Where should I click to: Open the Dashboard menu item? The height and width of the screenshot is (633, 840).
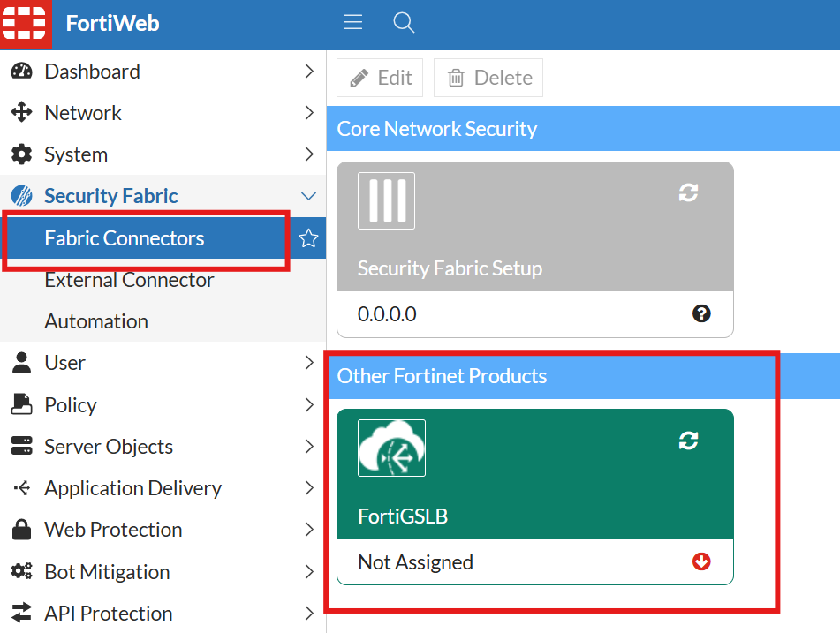tap(163, 72)
